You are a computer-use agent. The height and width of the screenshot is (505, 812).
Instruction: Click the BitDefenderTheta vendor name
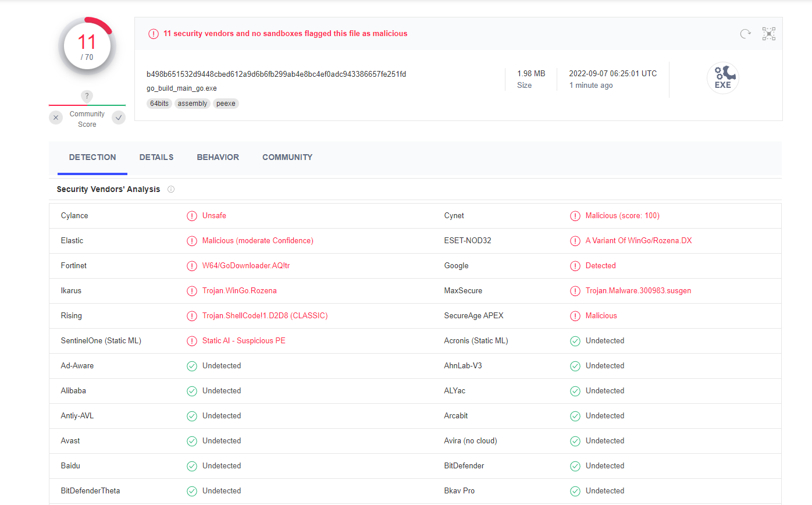point(91,491)
